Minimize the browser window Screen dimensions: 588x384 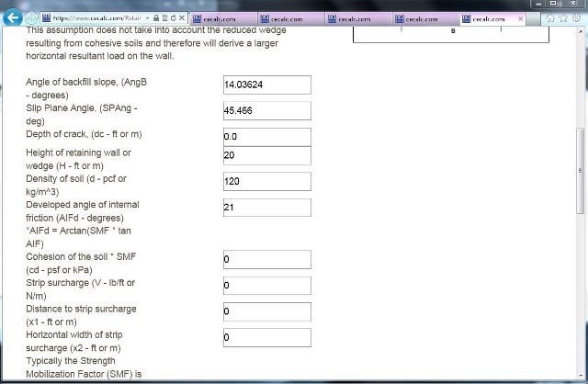tap(538, 4)
